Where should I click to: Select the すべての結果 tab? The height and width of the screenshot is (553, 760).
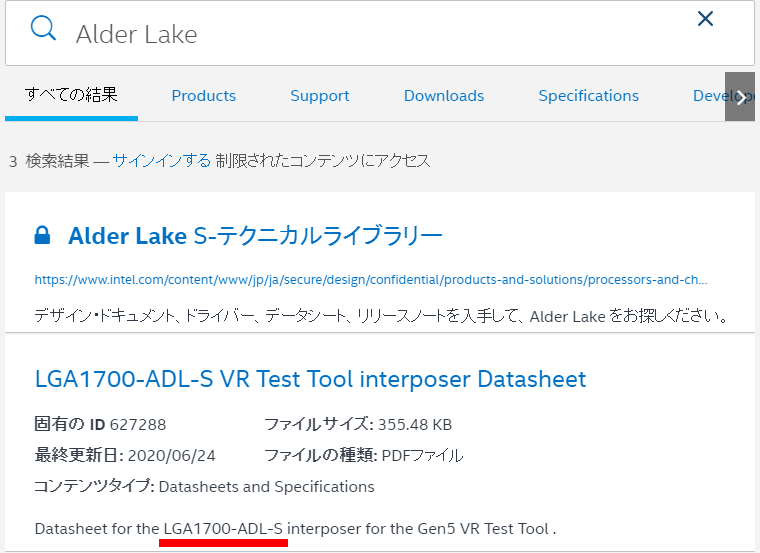71,95
